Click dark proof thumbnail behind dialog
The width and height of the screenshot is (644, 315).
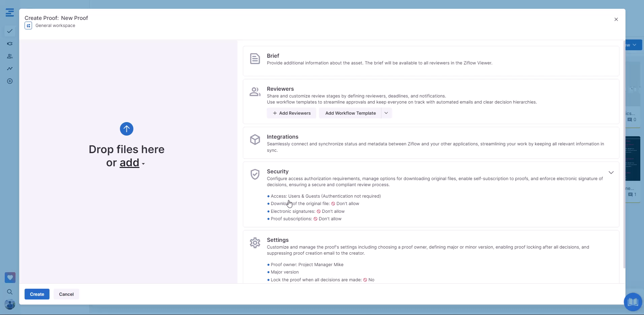(633, 159)
